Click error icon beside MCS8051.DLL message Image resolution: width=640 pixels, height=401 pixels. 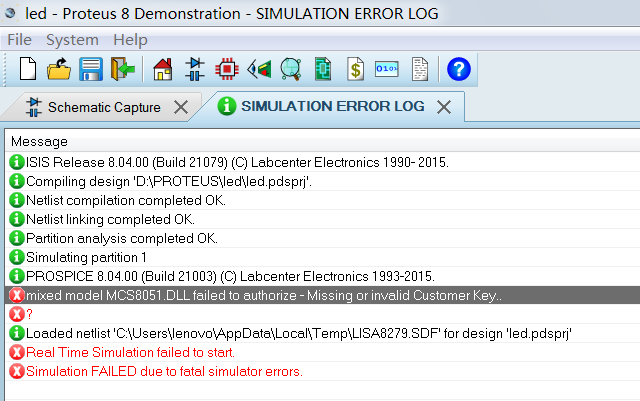[x=17, y=295]
